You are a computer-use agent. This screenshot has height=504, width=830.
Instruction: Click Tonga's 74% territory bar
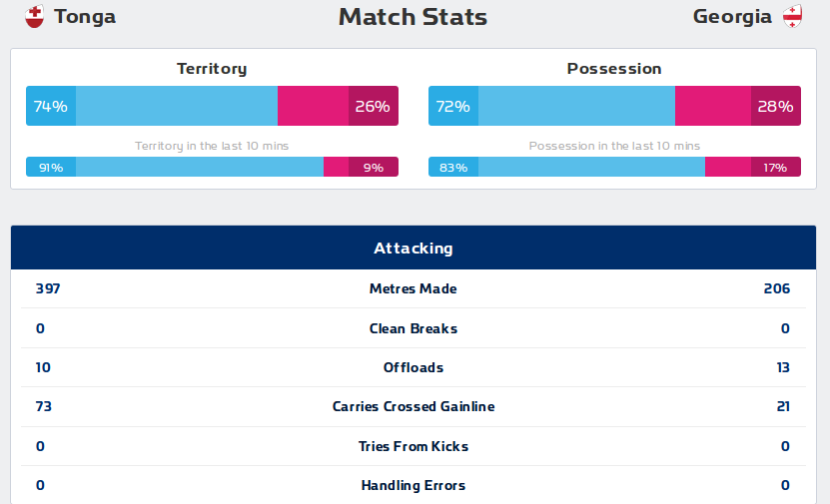point(152,106)
